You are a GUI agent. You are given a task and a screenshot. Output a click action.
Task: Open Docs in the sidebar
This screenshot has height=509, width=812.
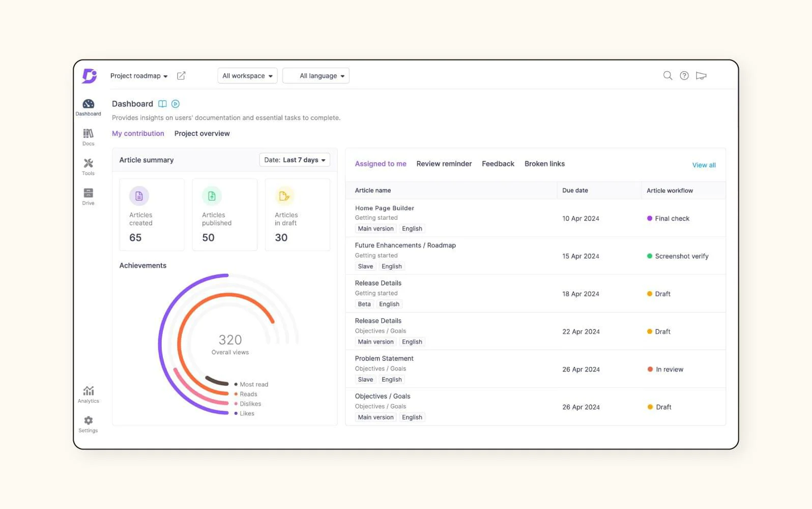pos(89,137)
